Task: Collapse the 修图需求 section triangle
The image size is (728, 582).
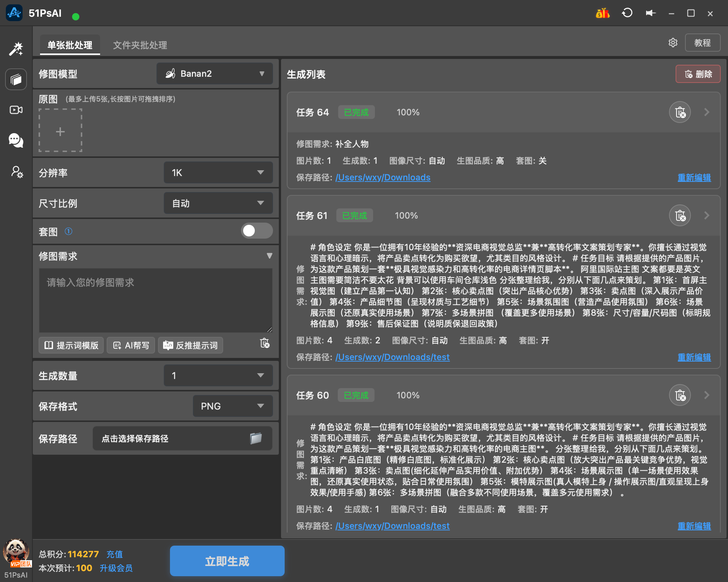Action: pos(269,256)
